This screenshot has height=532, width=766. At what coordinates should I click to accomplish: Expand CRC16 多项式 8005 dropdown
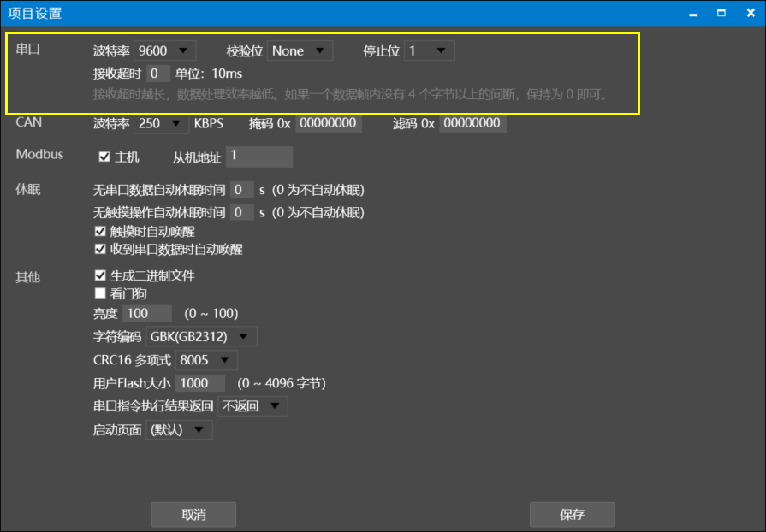coord(206,360)
